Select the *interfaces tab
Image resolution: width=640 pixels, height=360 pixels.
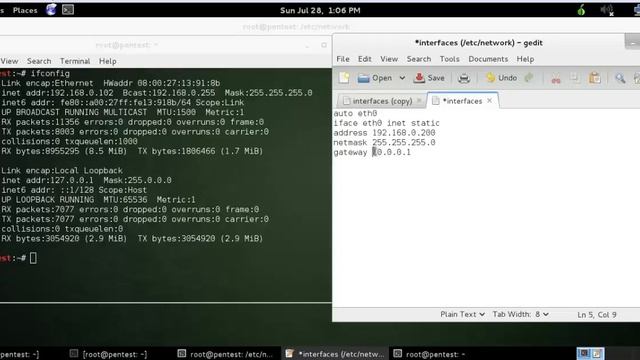click(462, 101)
